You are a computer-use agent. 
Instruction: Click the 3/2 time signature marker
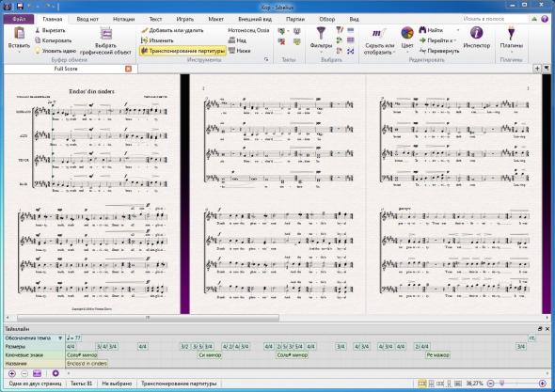coord(184,347)
